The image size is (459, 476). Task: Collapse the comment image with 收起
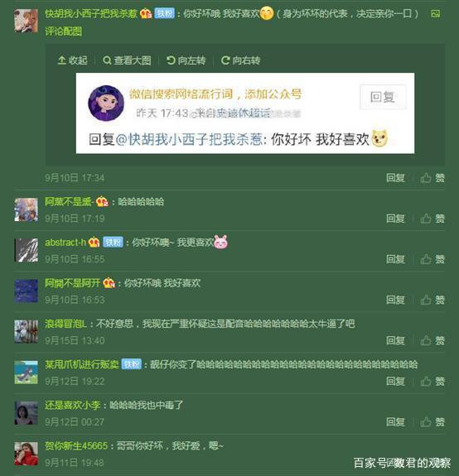72,60
